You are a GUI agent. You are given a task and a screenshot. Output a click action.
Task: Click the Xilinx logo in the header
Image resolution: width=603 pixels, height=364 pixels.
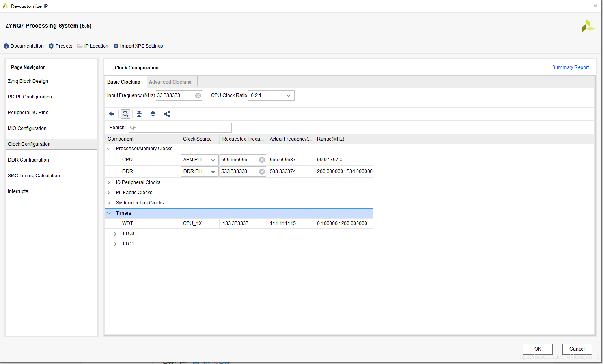588,26
